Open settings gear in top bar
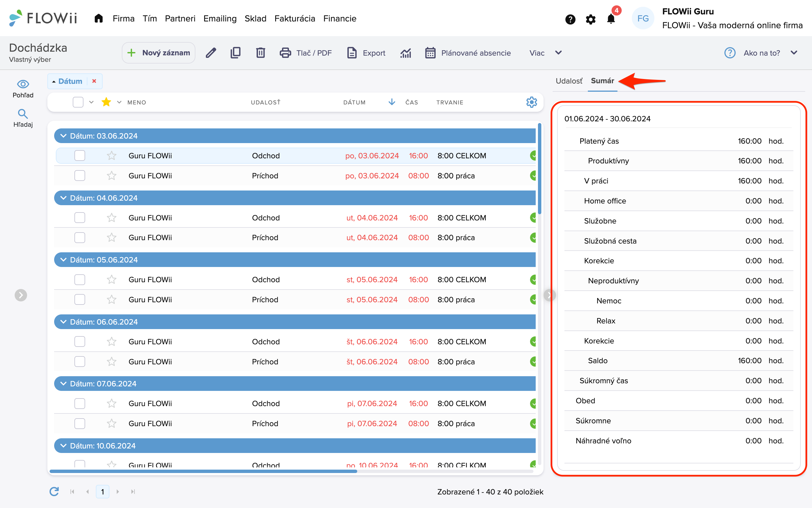This screenshot has height=508, width=812. (x=591, y=19)
